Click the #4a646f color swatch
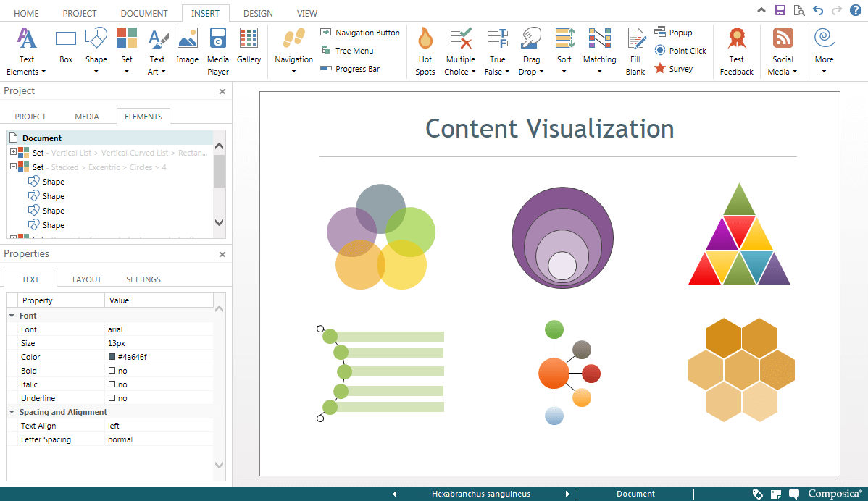This screenshot has width=868, height=501. 112,357
